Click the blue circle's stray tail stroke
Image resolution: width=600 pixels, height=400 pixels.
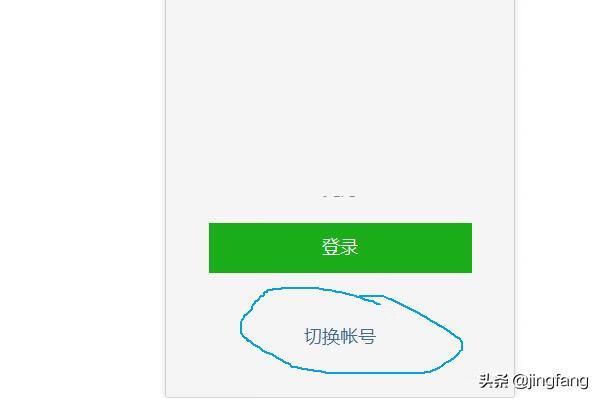coord(369,300)
